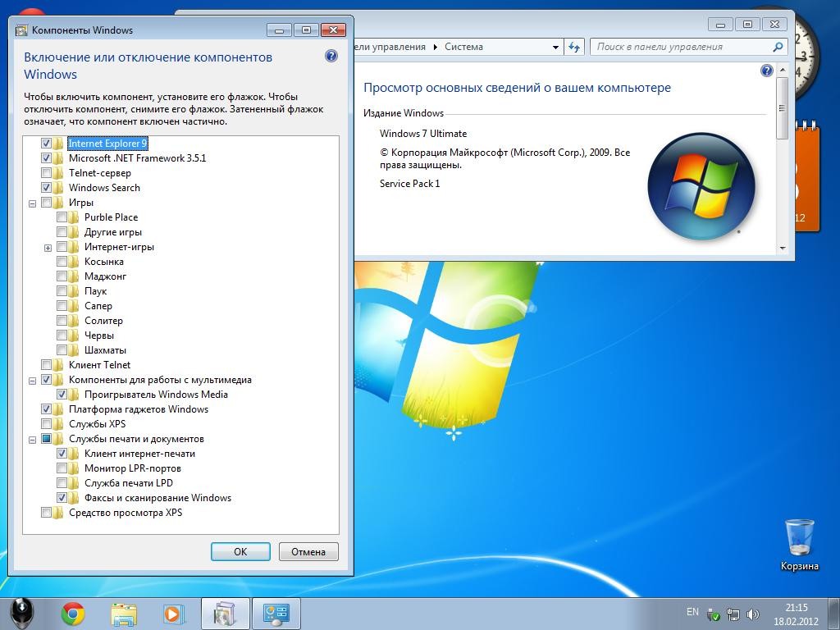This screenshot has width=840, height=630.
Task: Click the breadcrumb arrow before Система
Action: [x=435, y=47]
